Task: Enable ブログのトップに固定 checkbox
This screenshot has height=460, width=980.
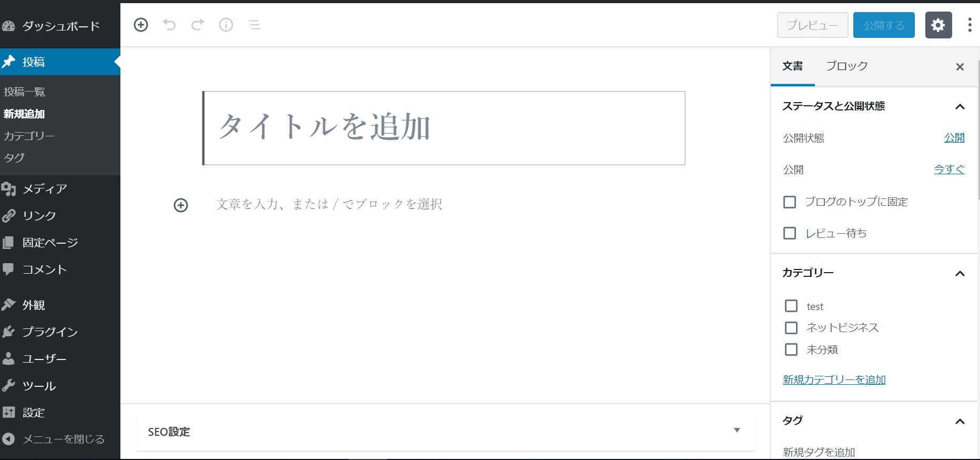Action: tap(790, 202)
